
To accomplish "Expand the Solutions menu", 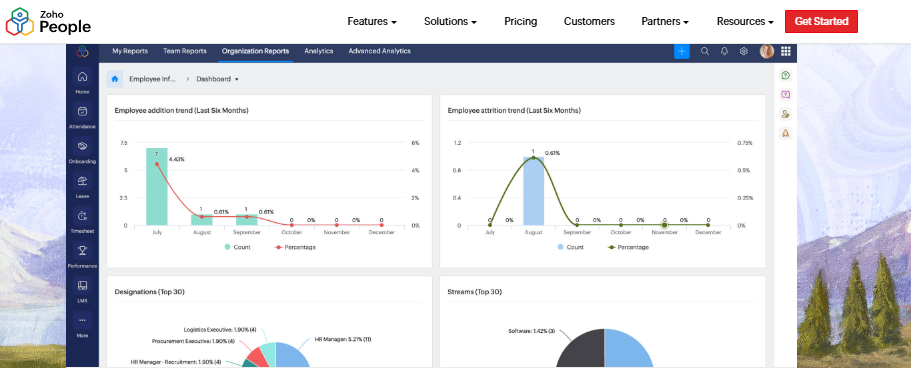I will coord(450,22).
